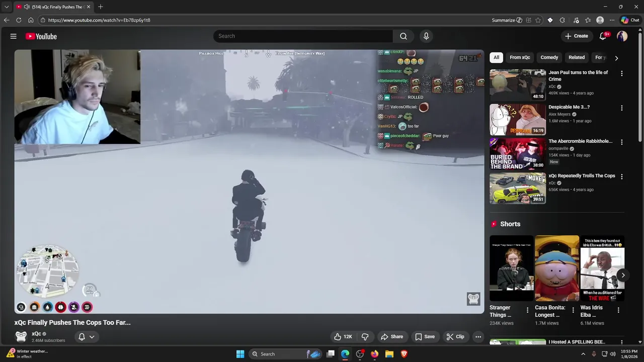This screenshot has height=362, width=644.
Task: Click Summarize in the address bar
Action: click(x=507, y=20)
